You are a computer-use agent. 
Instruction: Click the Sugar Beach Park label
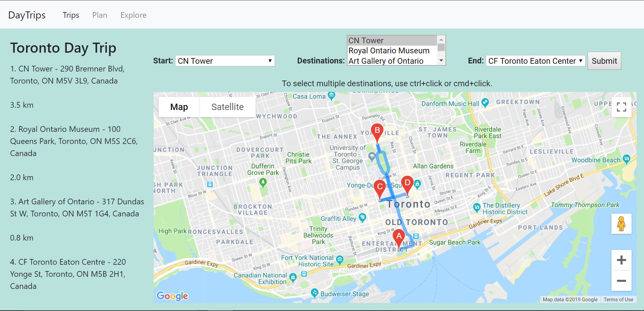pyautogui.click(x=454, y=242)
